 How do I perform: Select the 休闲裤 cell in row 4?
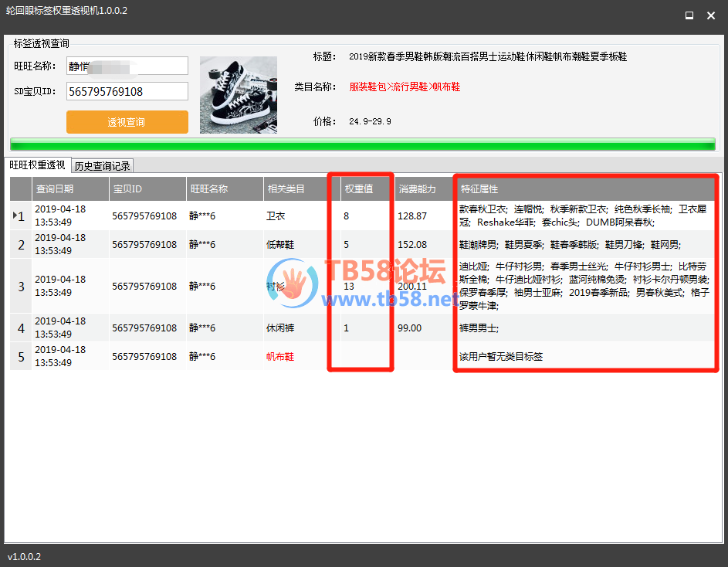280,328
